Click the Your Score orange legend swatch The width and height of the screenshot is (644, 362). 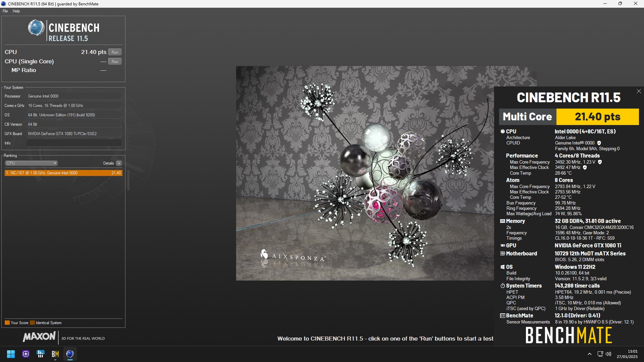tap(7, 323)
